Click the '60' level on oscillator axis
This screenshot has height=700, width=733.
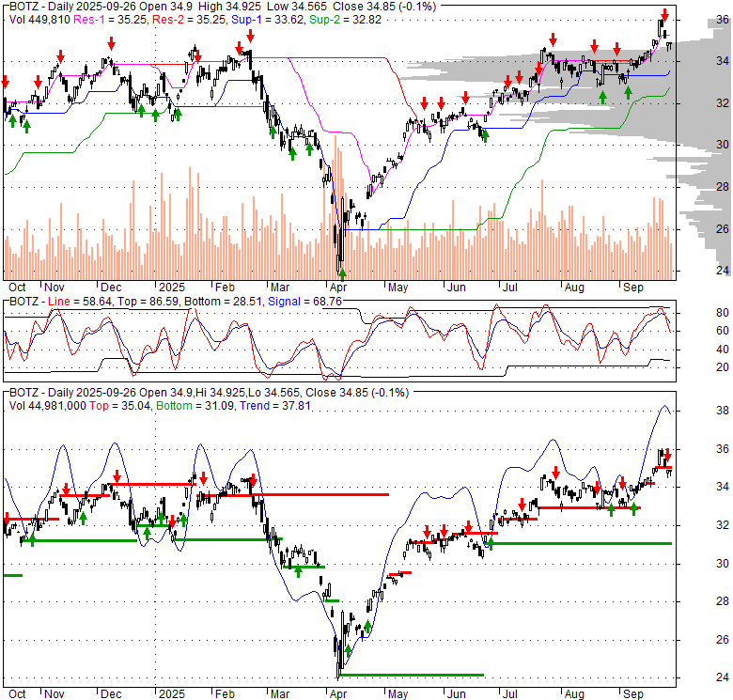723,331
